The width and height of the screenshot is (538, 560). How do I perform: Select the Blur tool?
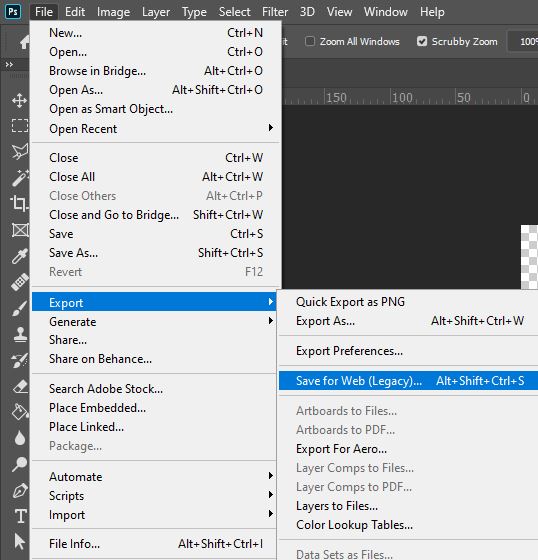[x=20, y=438]
